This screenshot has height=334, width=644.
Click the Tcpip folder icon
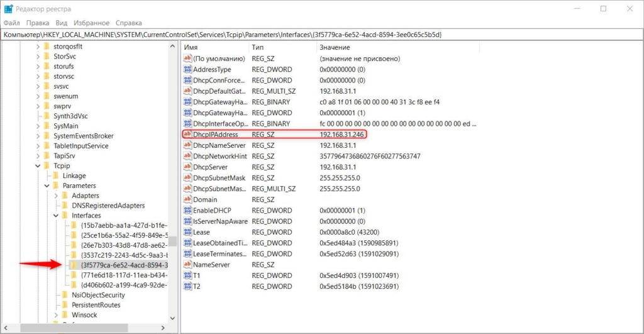coord(48,165)
